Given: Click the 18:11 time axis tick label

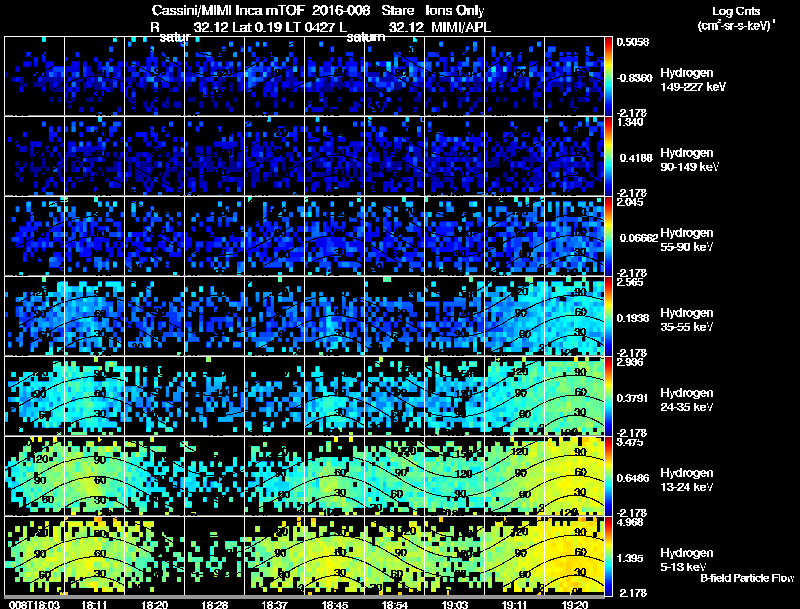Looking at the screenshot, I should tap(96, 604).
